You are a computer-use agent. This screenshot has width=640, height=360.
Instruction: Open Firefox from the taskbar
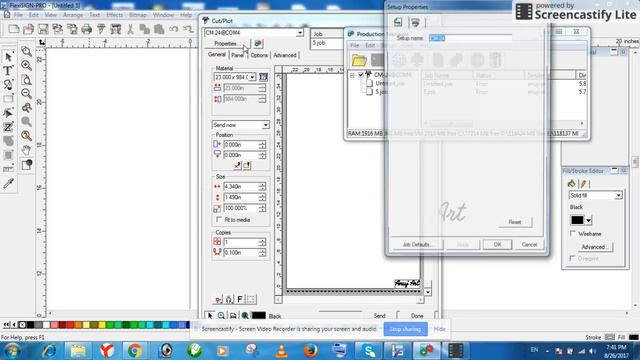pyautogui.click(x=311, y=351)
